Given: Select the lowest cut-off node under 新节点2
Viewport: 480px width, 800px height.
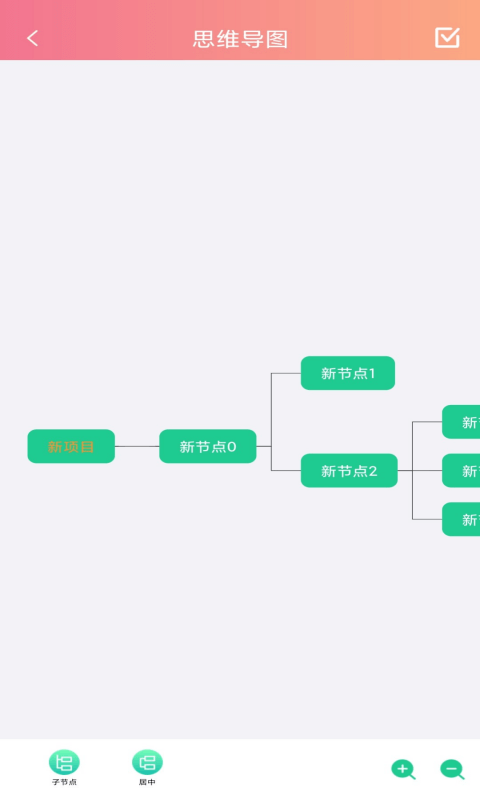Looking at the screenshot, I should (x=461, y=519).
